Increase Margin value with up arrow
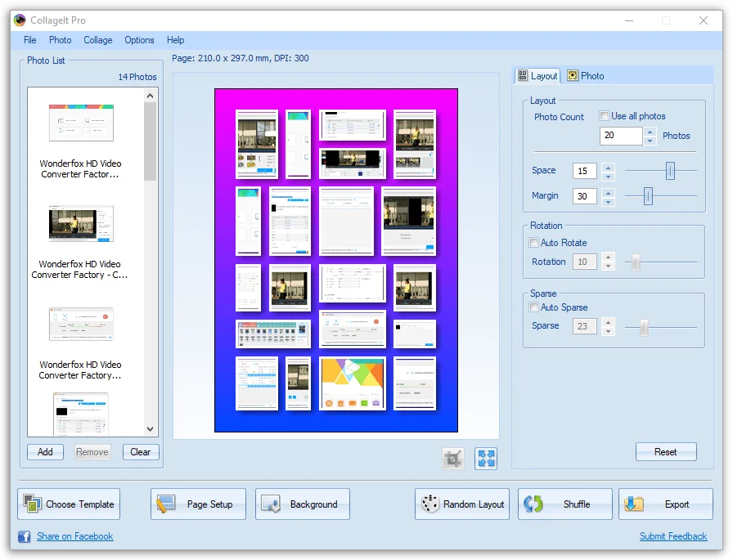 coord(608,192)
